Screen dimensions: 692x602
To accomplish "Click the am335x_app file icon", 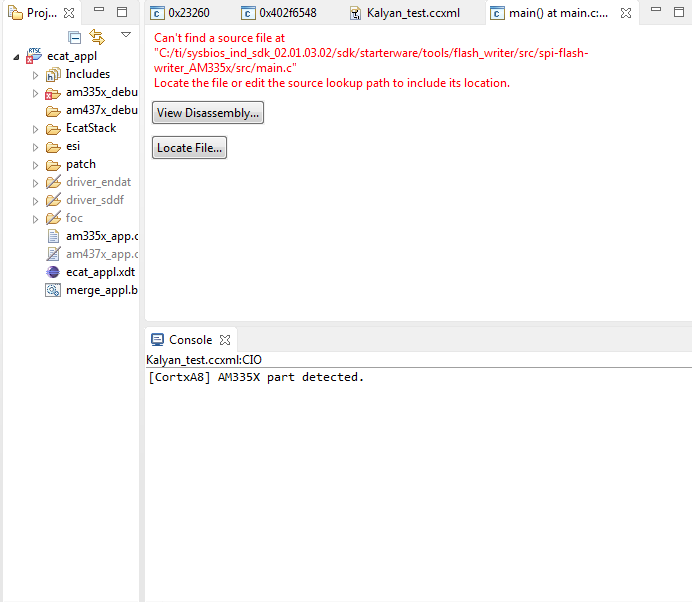I will (53, 237).
